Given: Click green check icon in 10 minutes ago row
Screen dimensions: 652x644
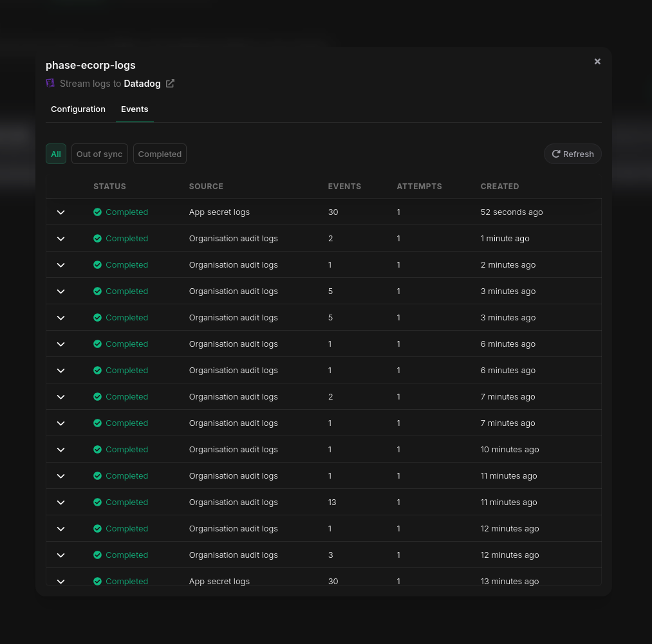Looking at the screenshot, I should pyautogui.click(x=97, y=450).
